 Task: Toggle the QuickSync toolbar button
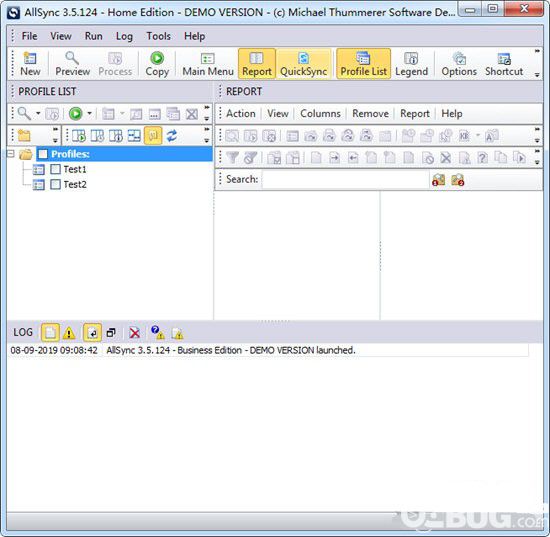303,64
